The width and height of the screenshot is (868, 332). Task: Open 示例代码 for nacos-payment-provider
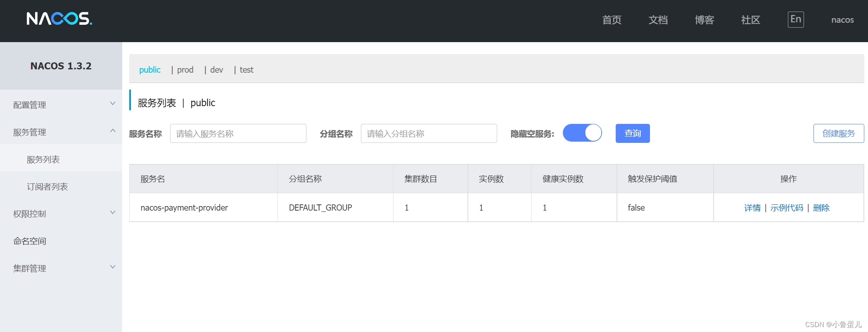[787, 208]
